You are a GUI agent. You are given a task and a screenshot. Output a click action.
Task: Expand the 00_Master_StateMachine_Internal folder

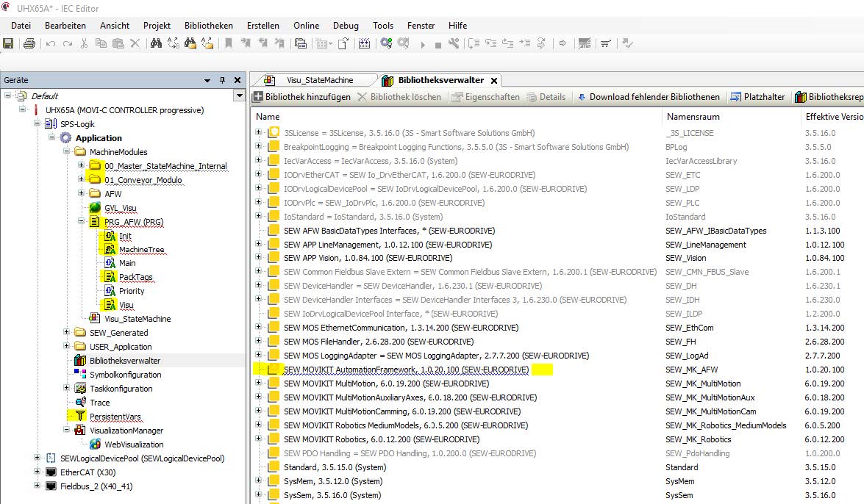click(80, 166)
